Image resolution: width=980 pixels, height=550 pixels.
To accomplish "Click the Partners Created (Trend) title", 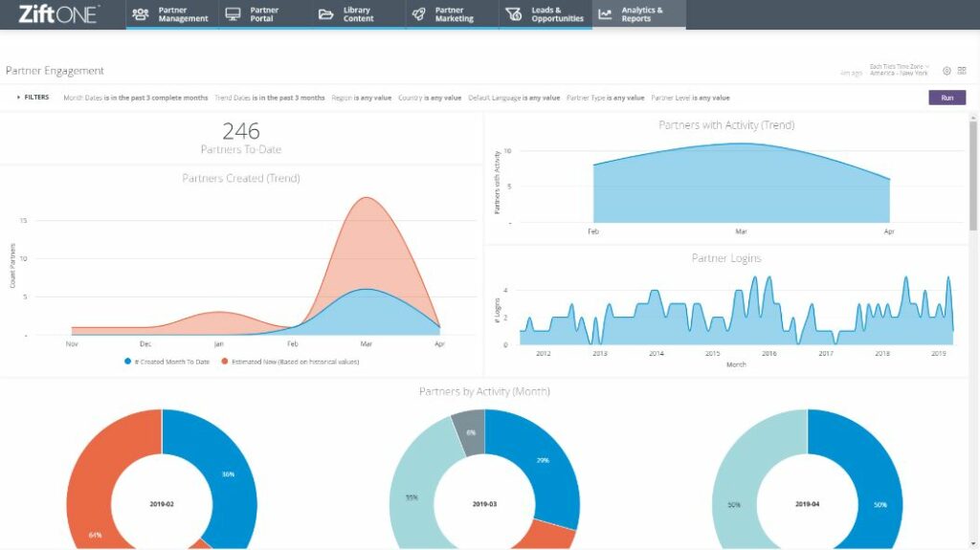I will tap(240, 178).
